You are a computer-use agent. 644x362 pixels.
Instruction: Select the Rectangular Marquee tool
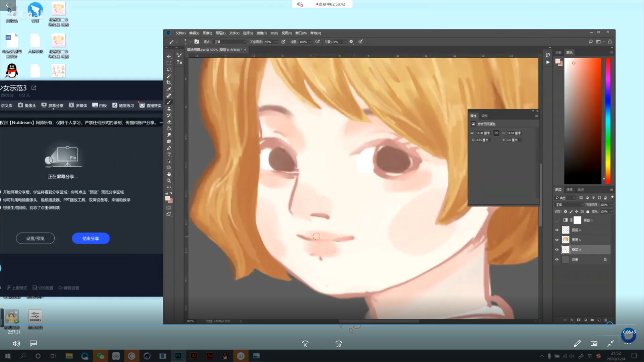pos(169,63)
